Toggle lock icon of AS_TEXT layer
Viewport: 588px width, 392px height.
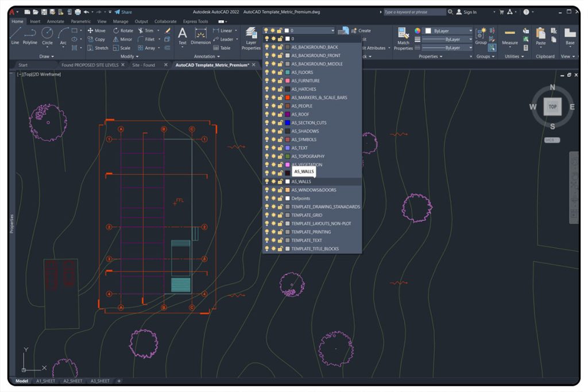click(280, 148)
